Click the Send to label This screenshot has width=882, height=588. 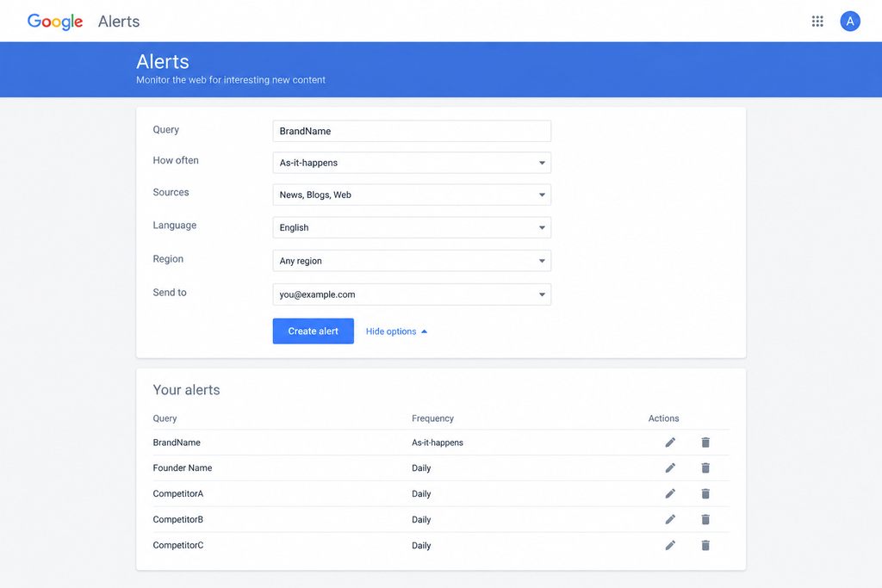point(170,293)
